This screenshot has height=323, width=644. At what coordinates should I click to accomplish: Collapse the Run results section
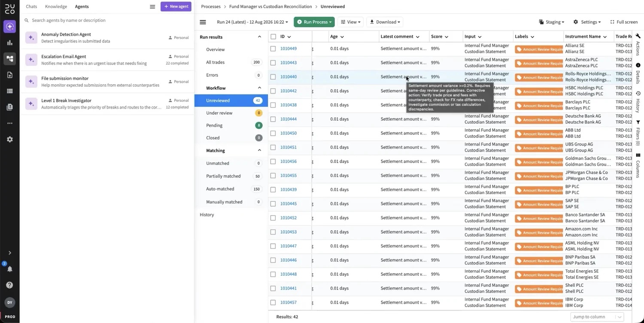(x=259, y=37)
